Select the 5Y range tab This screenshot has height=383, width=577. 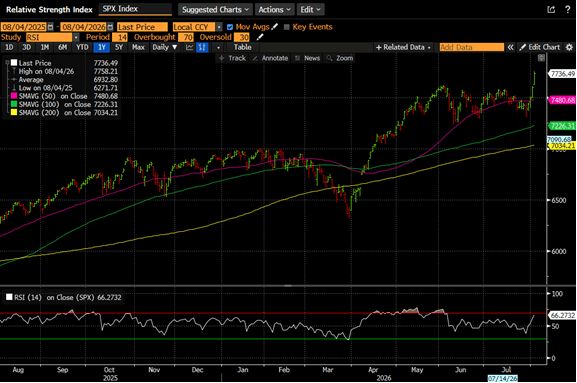click(x=119, y=47)
